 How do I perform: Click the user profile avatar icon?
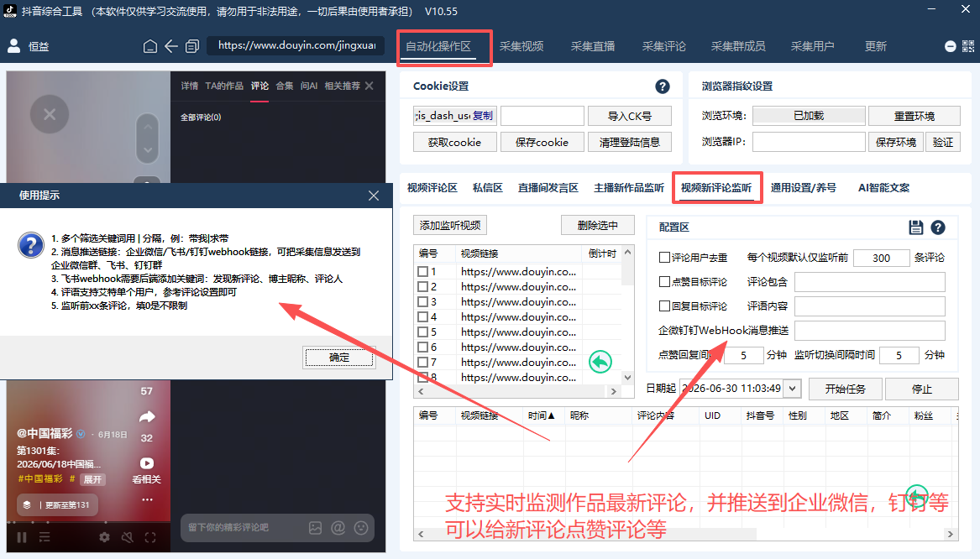pos(13,45)
